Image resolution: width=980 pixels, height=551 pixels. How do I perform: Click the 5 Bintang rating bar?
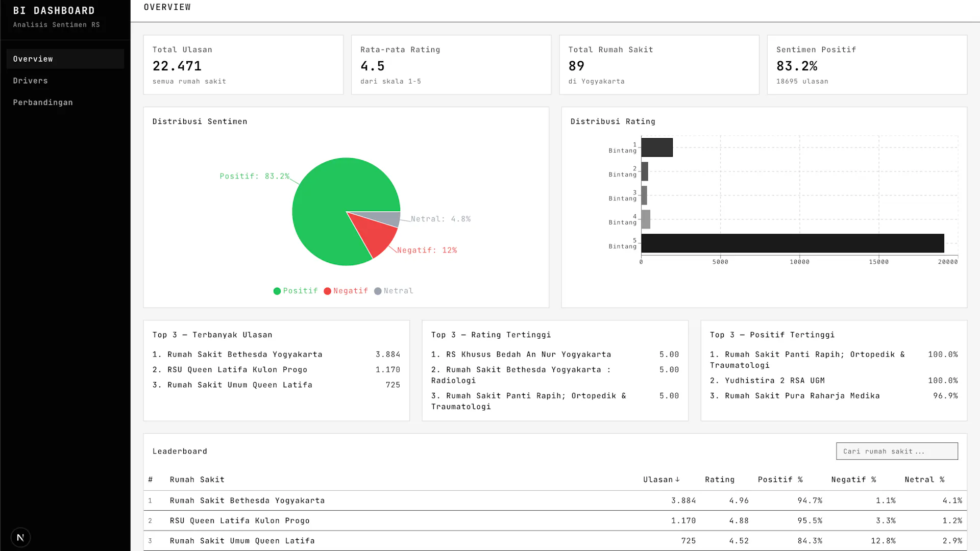(x=793, y=243)
